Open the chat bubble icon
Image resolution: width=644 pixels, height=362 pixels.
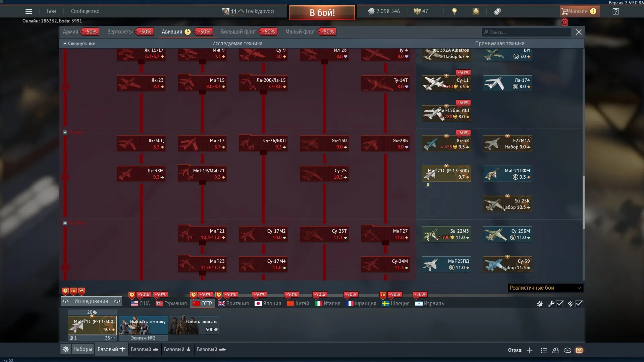point(568,350)
